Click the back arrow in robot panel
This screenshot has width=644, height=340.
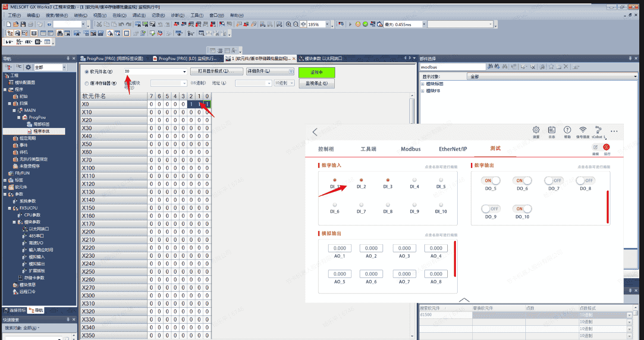pyautogui.click(x=315, y=132)
